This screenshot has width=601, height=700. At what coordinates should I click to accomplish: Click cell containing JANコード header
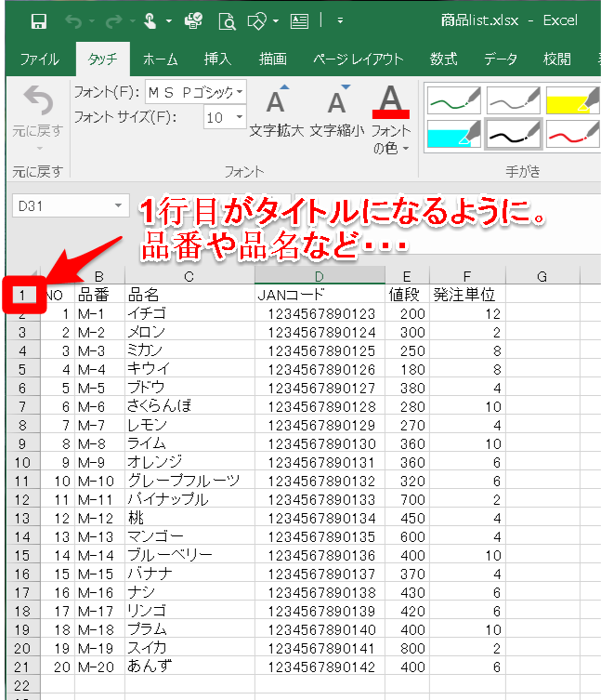pos(320,295)
